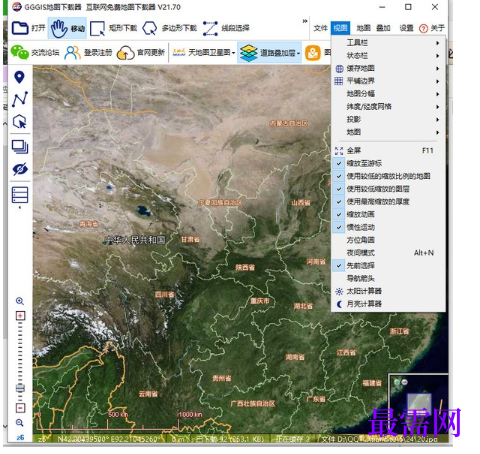Select 全屏 F11 menu entry

[x=389, y=151]
